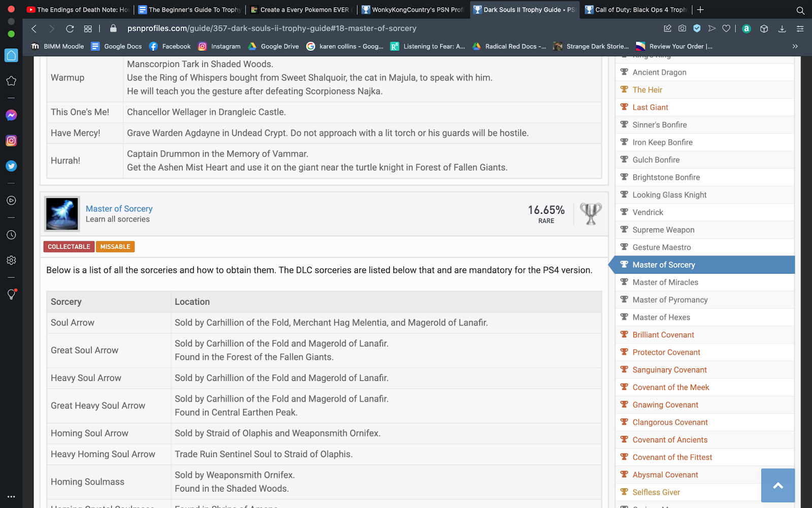The width and height of the screenshot is (812, 508).
Task: Open Easy Setup sliders icon
Action: (800, 28)
